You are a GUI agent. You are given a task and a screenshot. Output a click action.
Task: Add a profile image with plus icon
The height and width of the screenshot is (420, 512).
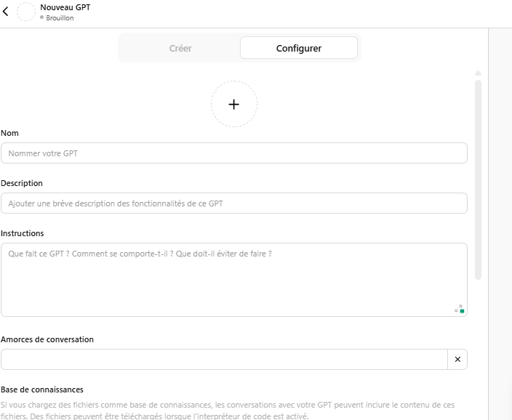click(233, 104)
